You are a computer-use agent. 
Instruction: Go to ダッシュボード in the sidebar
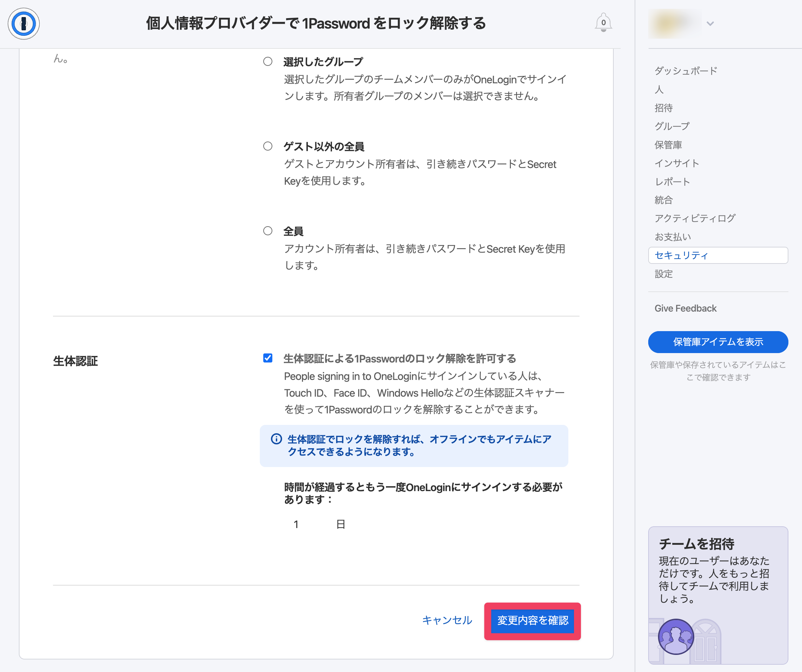686,71
